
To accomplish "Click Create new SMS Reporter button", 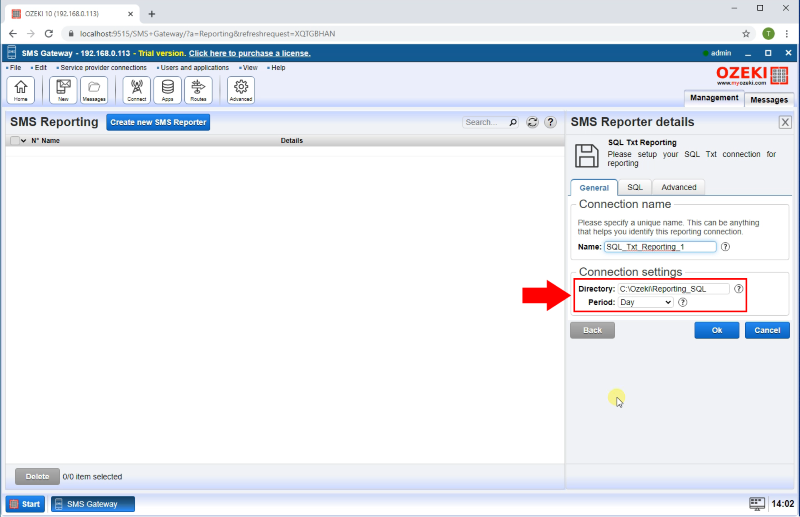I will pyautogui.click(x=158, y=122).
